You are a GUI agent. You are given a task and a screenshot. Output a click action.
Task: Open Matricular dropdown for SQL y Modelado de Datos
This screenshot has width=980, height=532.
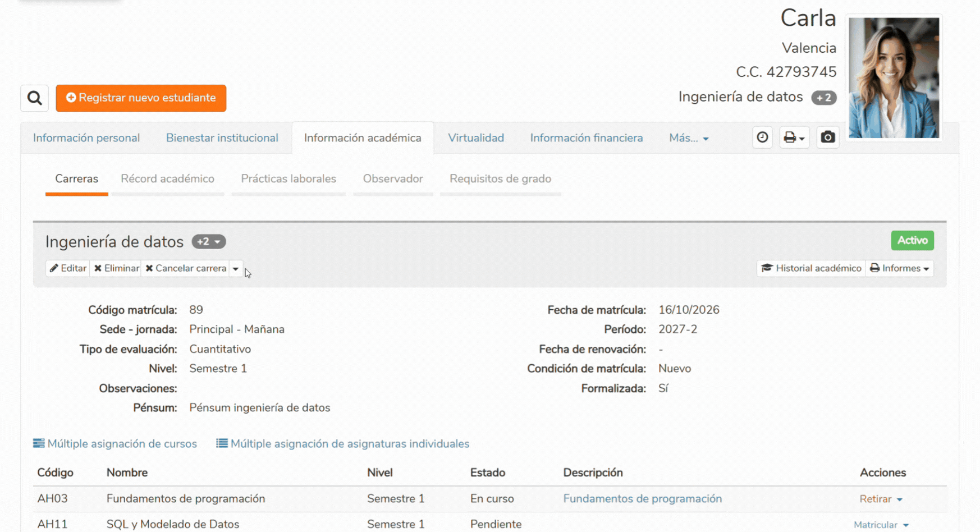(881, 525)
